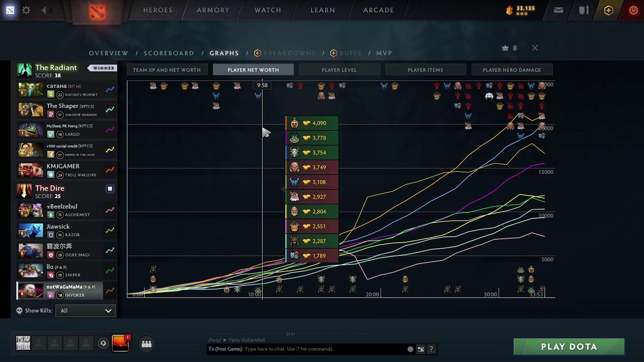The height and width of the screenshot is (362, 644).
Task: Close the post-game details panel
Action: coord(535,48)
